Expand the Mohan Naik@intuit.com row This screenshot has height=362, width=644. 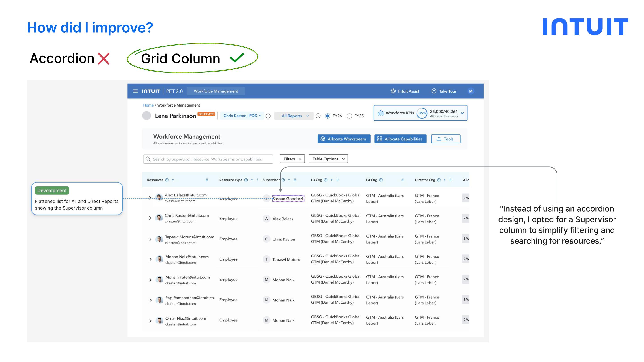click(x=150, y=259)
